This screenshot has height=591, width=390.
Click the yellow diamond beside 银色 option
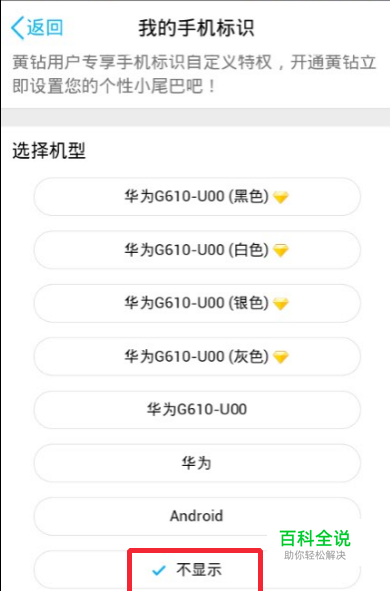click(281, 304)
